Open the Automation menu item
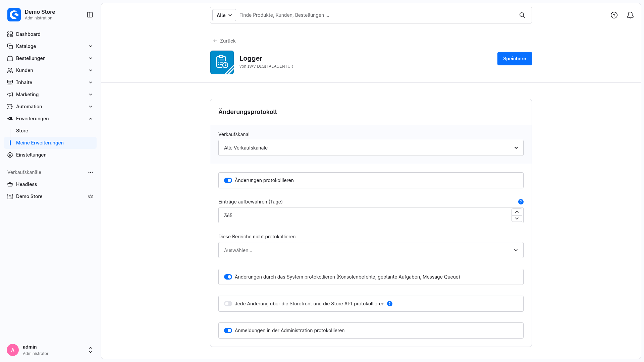The width and height of the screenshot is (644, 362). [50, 107]
